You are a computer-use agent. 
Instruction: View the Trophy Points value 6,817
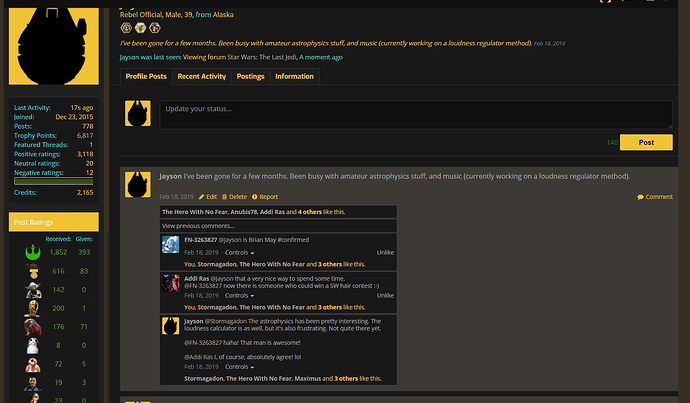(85, 136)
